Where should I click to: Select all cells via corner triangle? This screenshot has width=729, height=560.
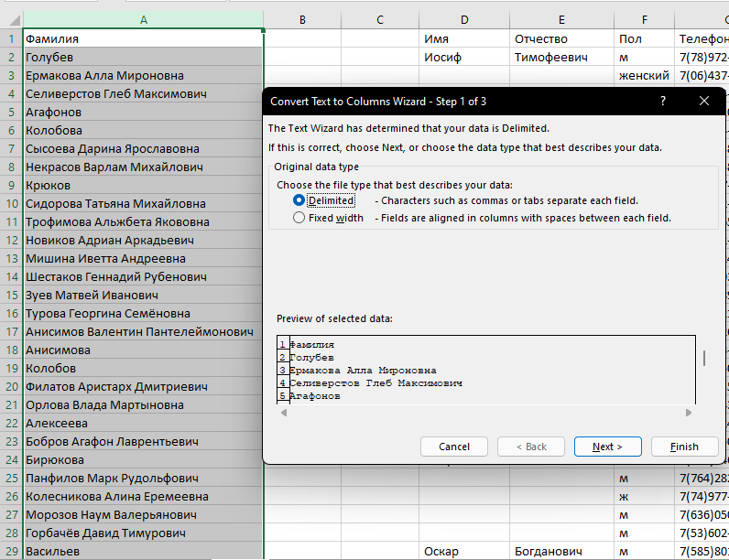[x=15, y=20]
